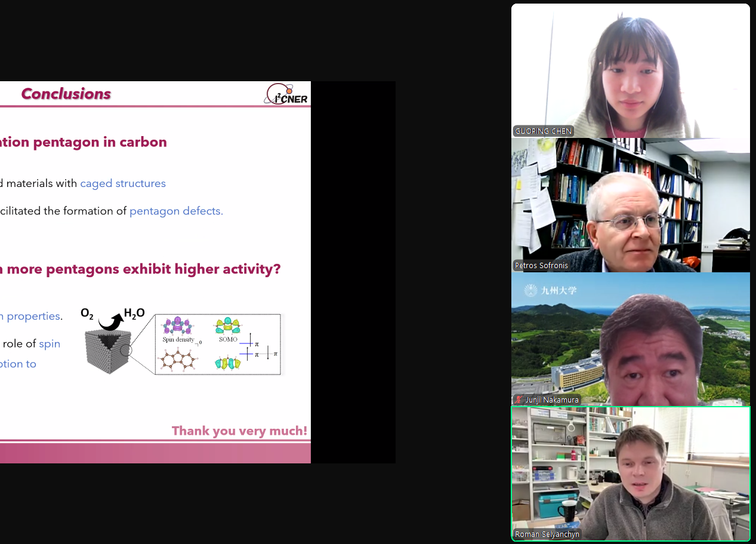This screenshot has height=544, width=756.
Task: Click the Conclusions slide title
Action: tap(66, 94)
